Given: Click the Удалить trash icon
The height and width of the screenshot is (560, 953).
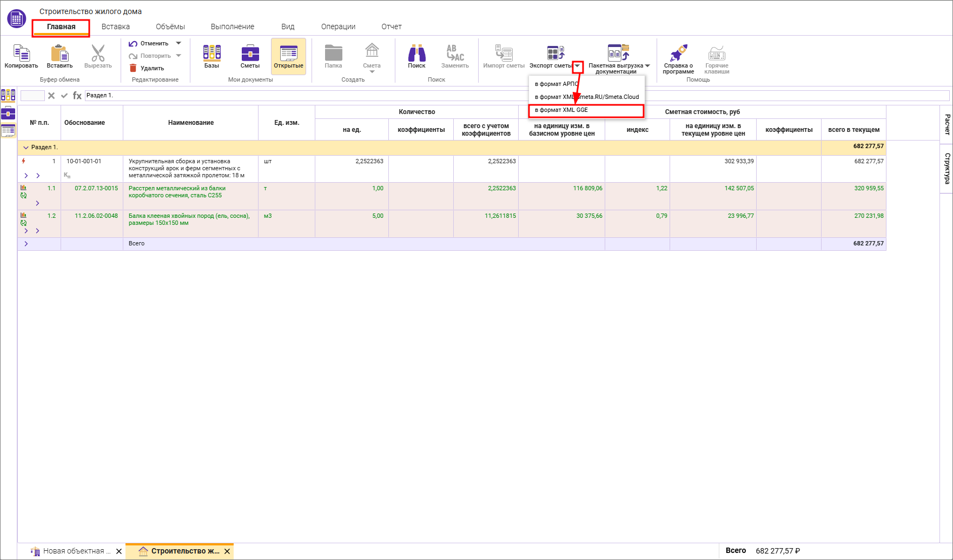Looking at the screenshot, I should click(x=133, y=68).
